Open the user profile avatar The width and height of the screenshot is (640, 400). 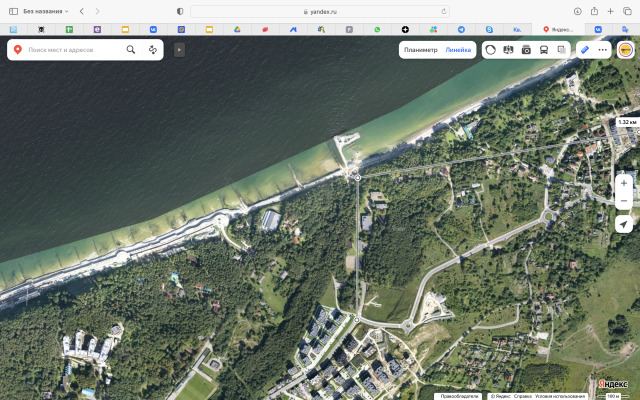click(624, 49)
